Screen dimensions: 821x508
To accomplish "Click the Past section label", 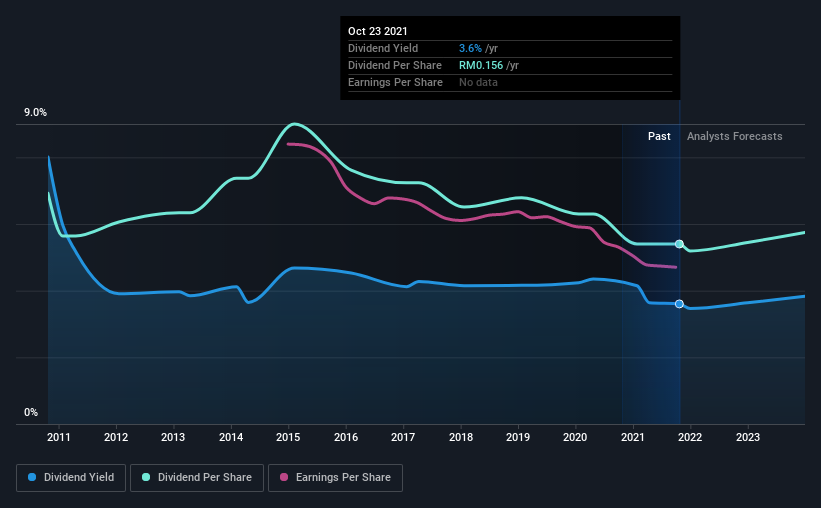I will (659, 136).
